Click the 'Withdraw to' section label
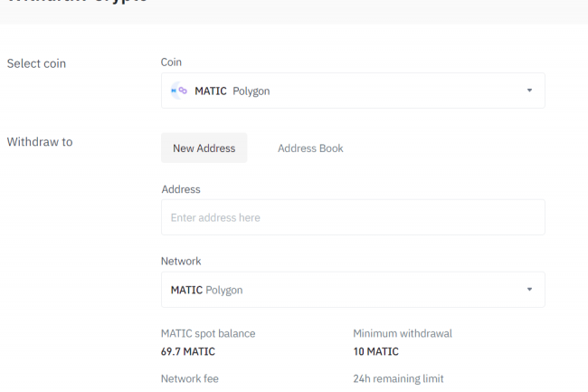Image resolution: width=588 pixels, height=392 pixels. [x=40, y=141]
